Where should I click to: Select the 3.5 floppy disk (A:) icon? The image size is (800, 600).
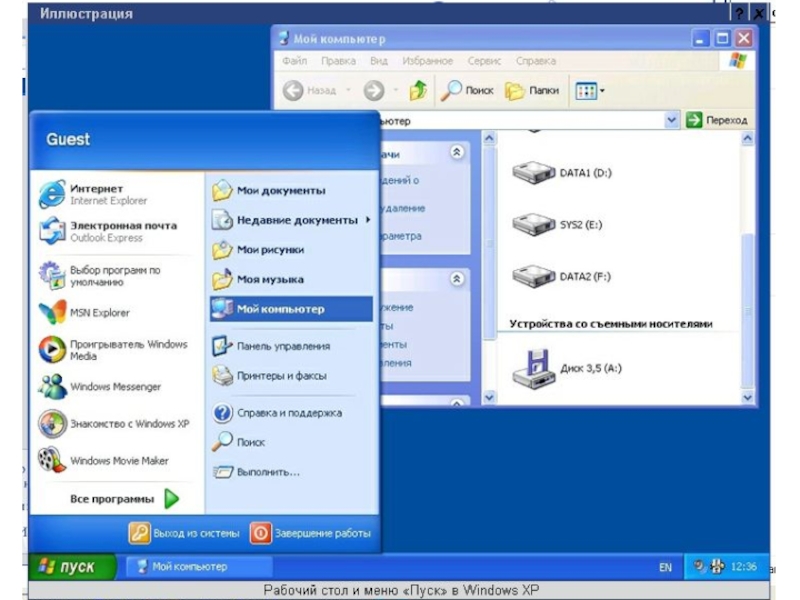(534, 367)
